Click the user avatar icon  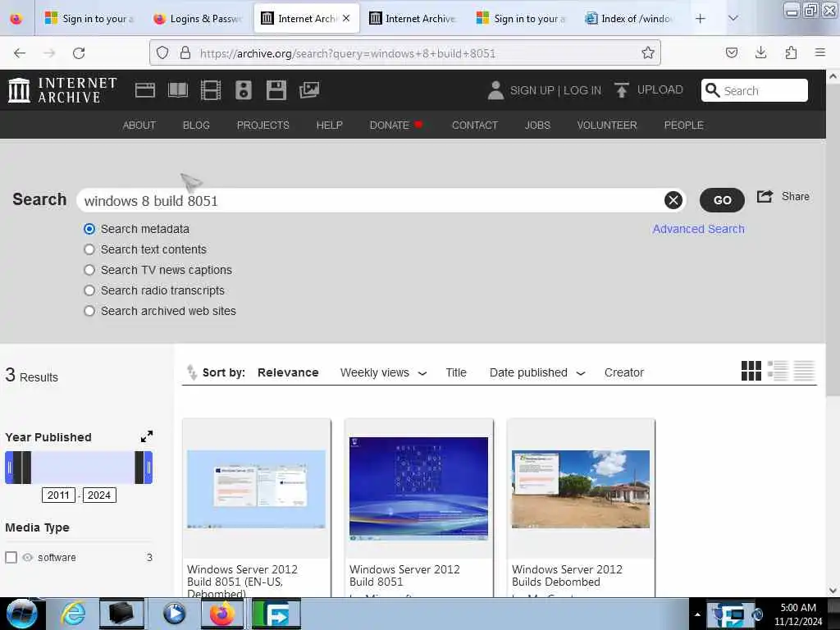495,90
